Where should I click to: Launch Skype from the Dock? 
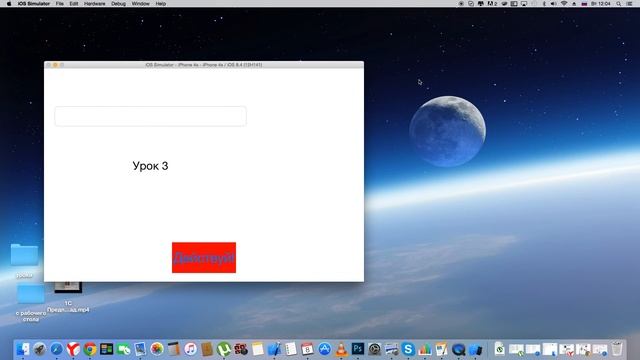(408, 349)
